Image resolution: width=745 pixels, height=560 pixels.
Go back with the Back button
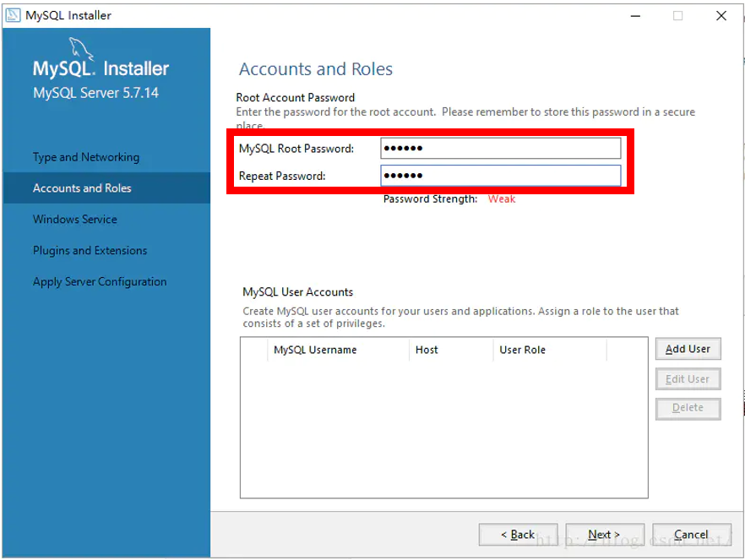[518, 535]
